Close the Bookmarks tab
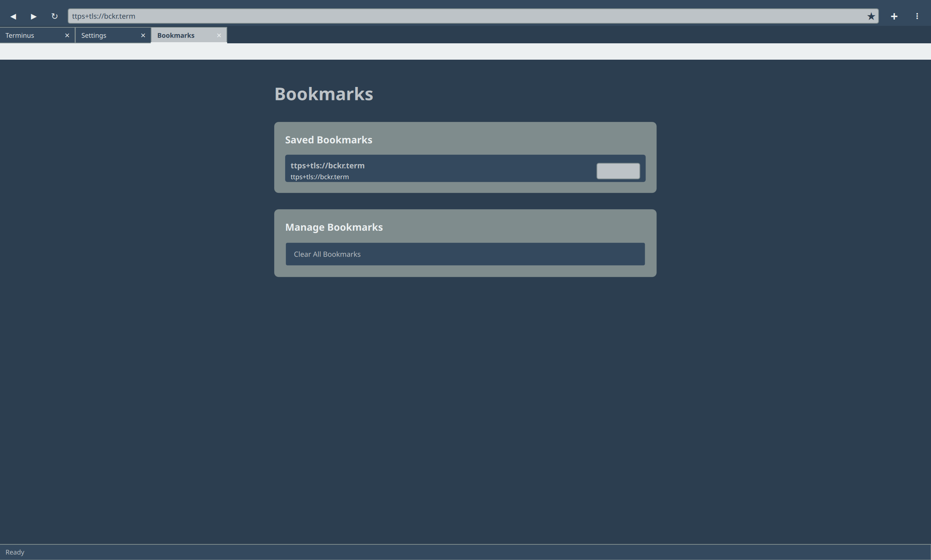Image resolution: width=931 pixels, height=560 pixels. [x=219, y=35]
